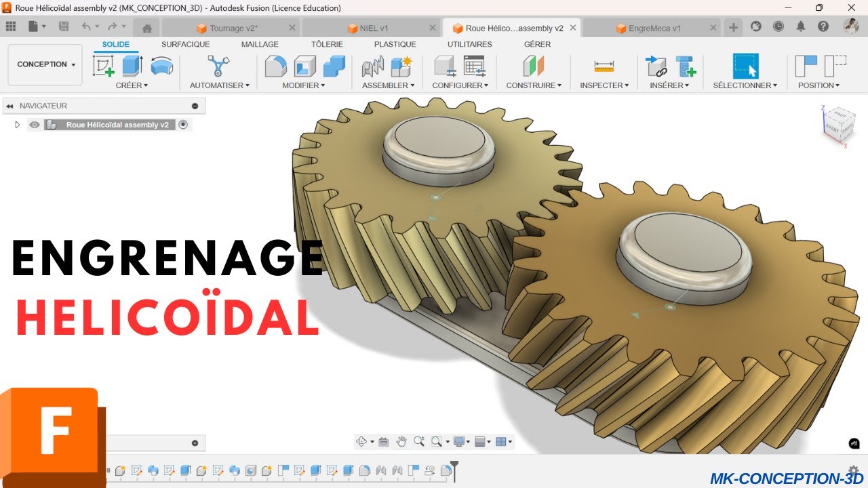Toggle visibility eye of Roue Hélicoïdal assembly
Image resolution: width=868 pixels, height=488 pixels.
[x=34, y=125]
